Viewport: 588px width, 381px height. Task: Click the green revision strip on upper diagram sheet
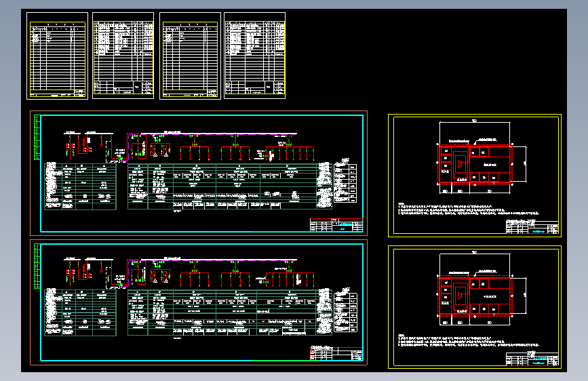click(37, 137)
